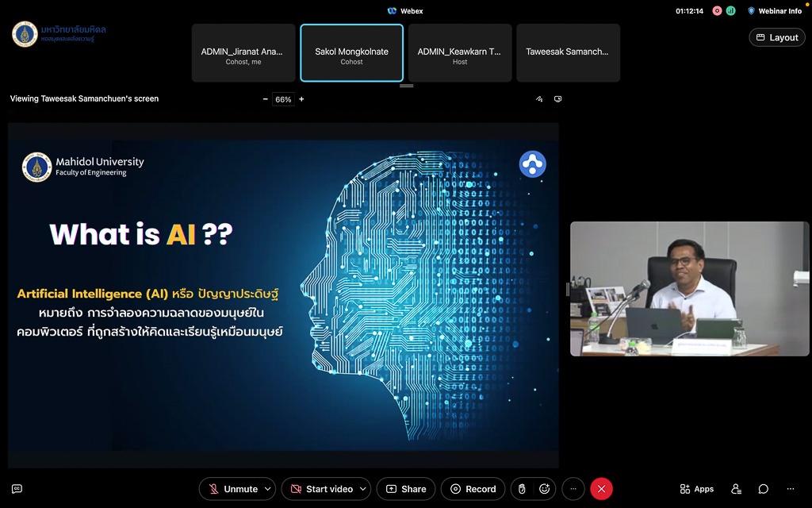Expand audio options arrow beside Unmute
The width and height of the screenshot is (812, 508).
click(x=268, y=489)
